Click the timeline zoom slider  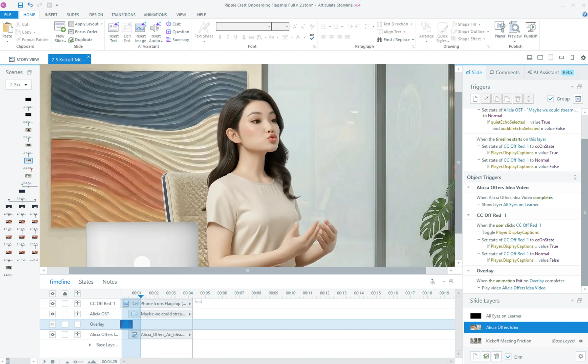pyautogui.click(x=79, y=362)
